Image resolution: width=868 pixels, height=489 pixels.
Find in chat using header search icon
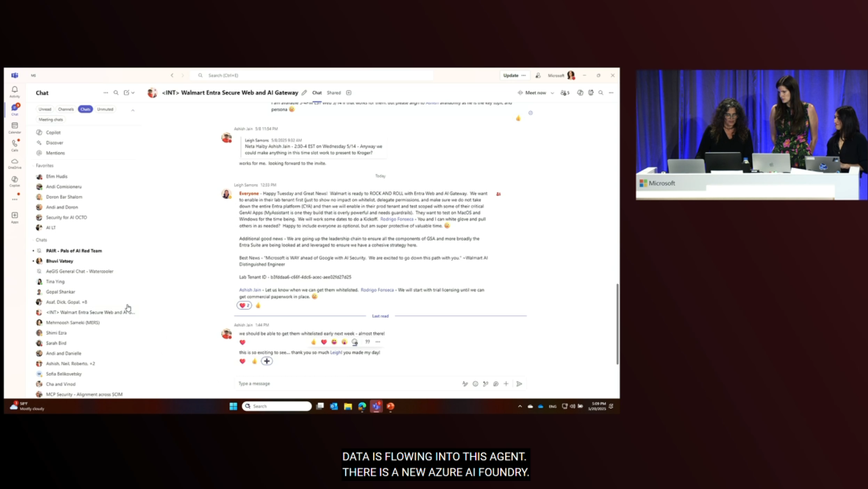point(601,93)
